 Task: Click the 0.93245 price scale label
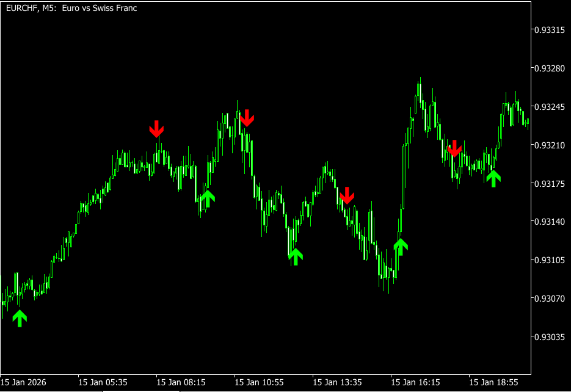tap(549, 107)
